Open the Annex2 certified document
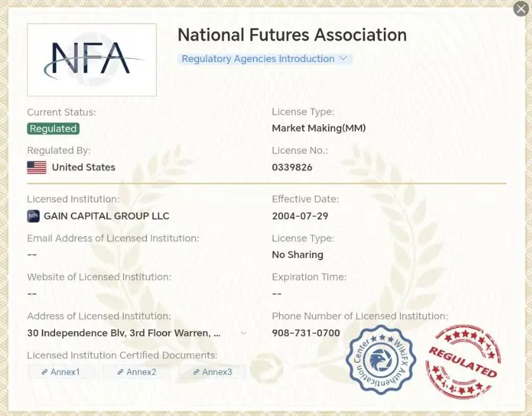The height and width of the screenshot is (416, 532). [x=137, y=372]
